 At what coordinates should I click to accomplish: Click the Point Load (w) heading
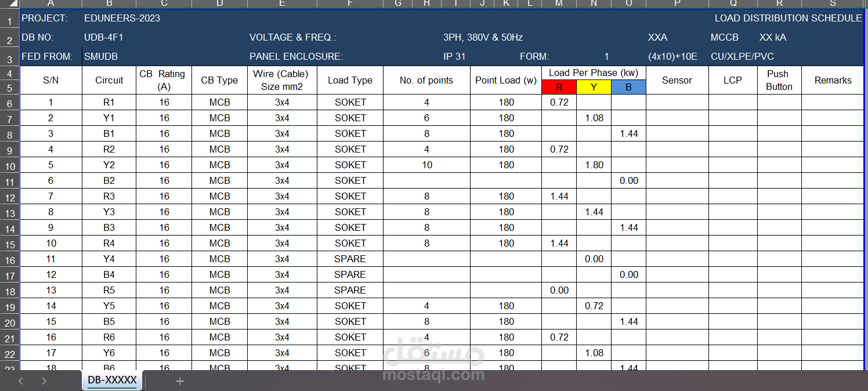point(506,80)
